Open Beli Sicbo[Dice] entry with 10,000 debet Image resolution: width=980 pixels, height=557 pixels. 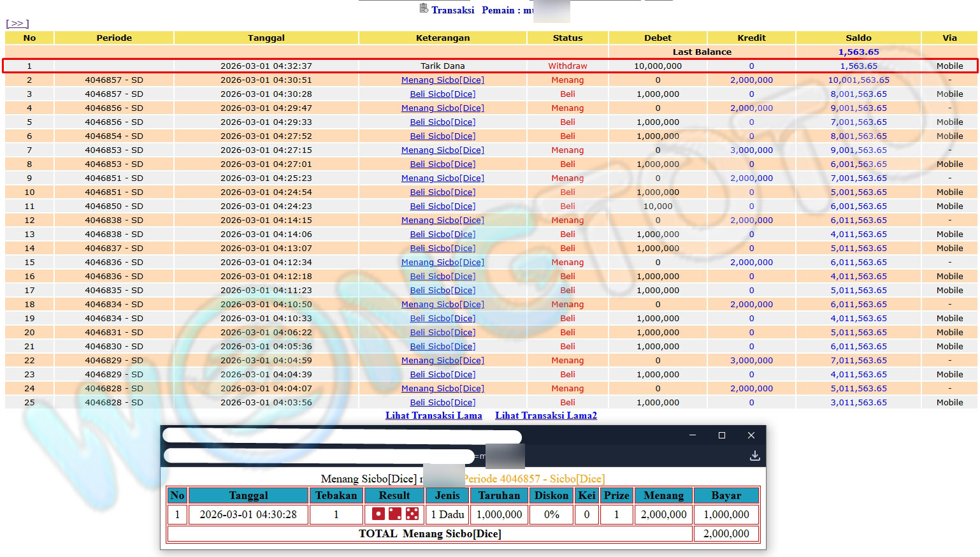pos(442,206)
